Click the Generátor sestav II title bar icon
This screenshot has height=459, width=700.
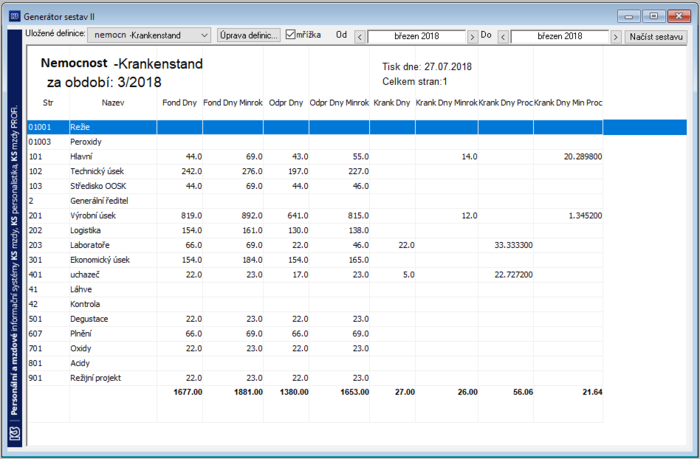[14, 17]
